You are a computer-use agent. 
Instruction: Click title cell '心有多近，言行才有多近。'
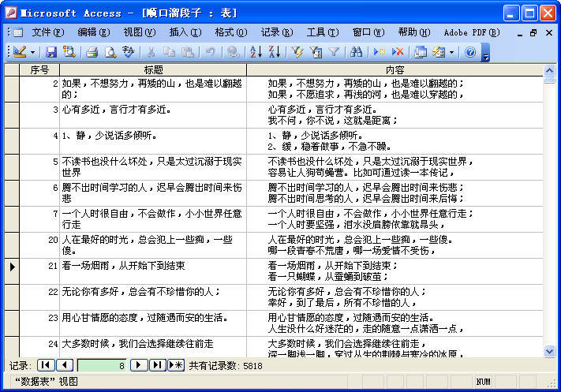(x=153, y=115)
